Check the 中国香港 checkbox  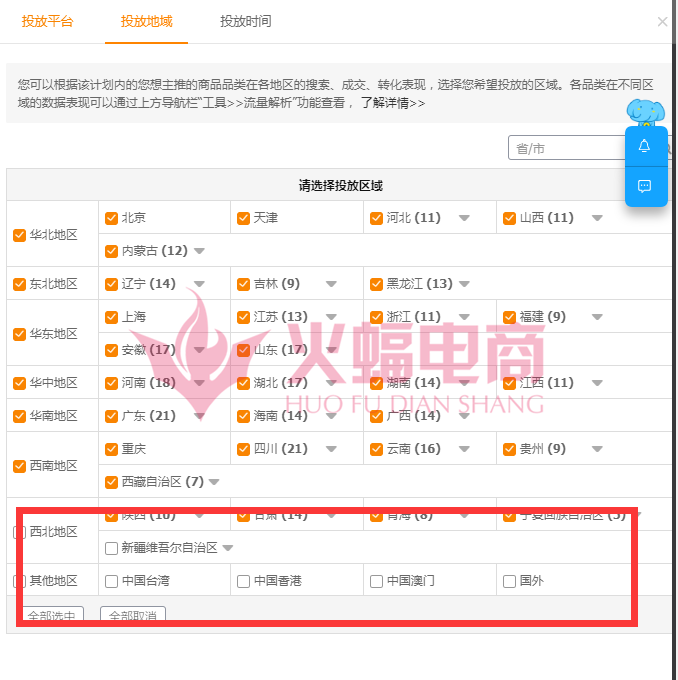(x=243, y=581)
